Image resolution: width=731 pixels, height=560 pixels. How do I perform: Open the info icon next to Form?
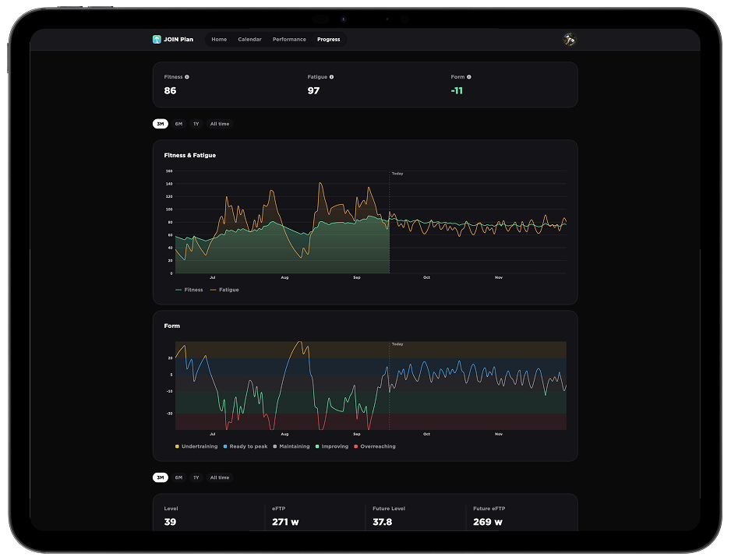coord(469,77)
